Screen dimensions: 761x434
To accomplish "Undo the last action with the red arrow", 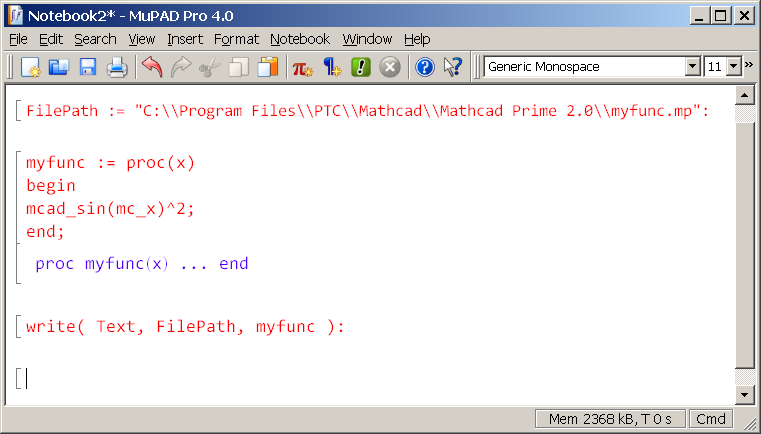I will (152, 67).
